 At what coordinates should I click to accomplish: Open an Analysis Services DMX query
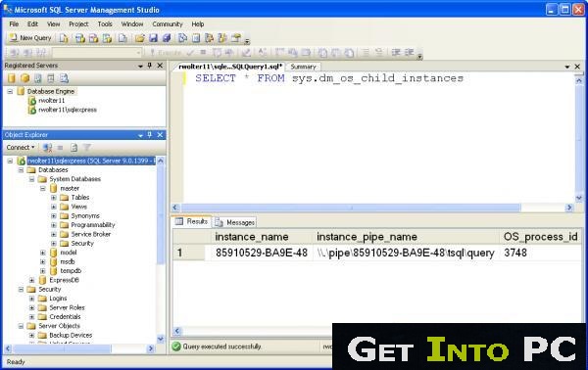pyautogui.click(x=93, y=38)
